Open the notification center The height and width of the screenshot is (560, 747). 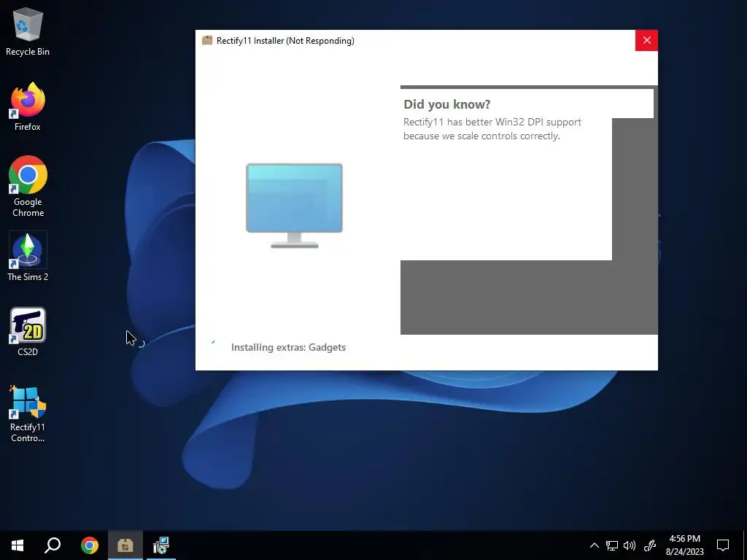click(723, 545)
